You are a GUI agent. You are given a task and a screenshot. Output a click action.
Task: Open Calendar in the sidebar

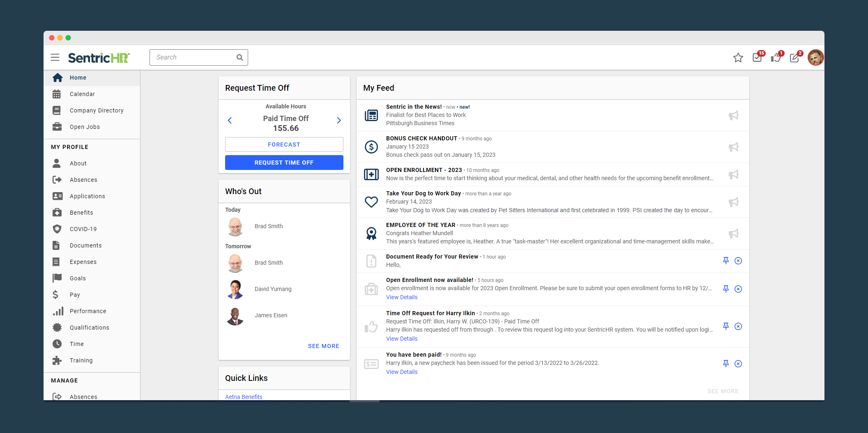pos(82,94)
